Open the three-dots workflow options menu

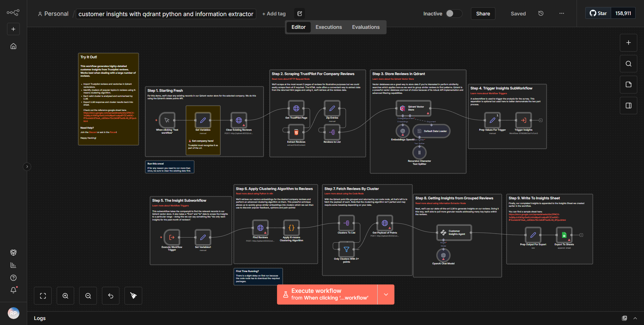point(561,13)
